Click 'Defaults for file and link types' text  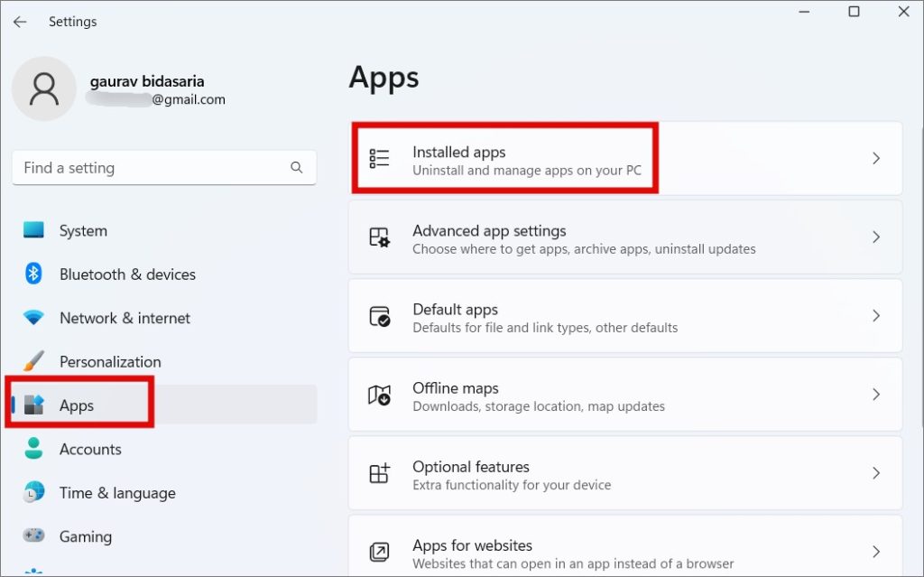coord(545,328)
